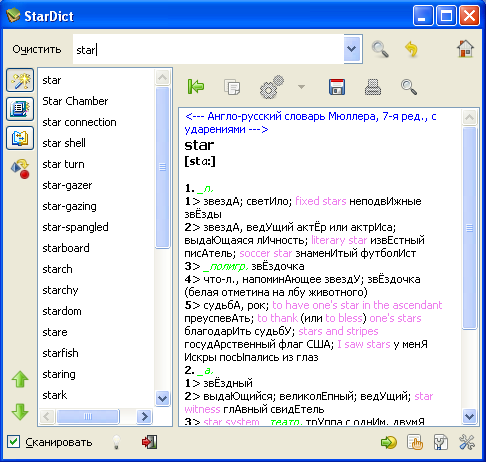Select 'star shell' in the word list

click(x=64, y=143)
